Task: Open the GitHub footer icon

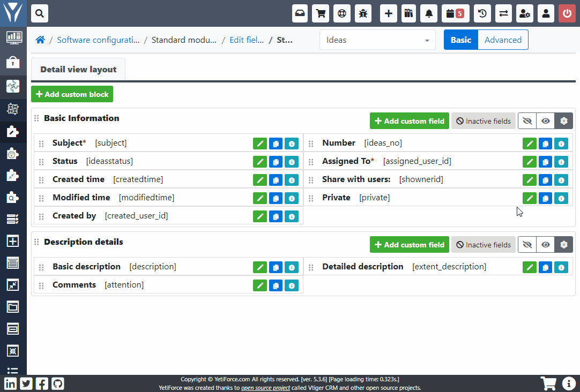Action: 58,383
